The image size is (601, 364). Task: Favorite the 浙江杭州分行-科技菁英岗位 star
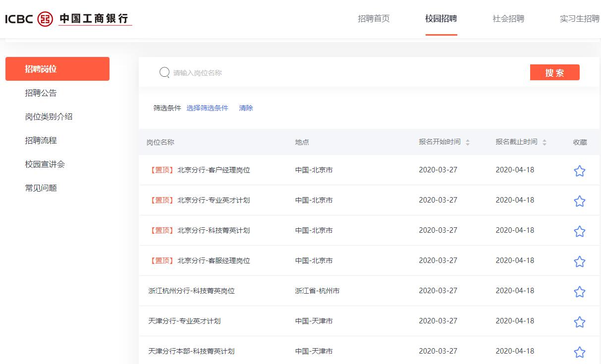click(579, 292)
